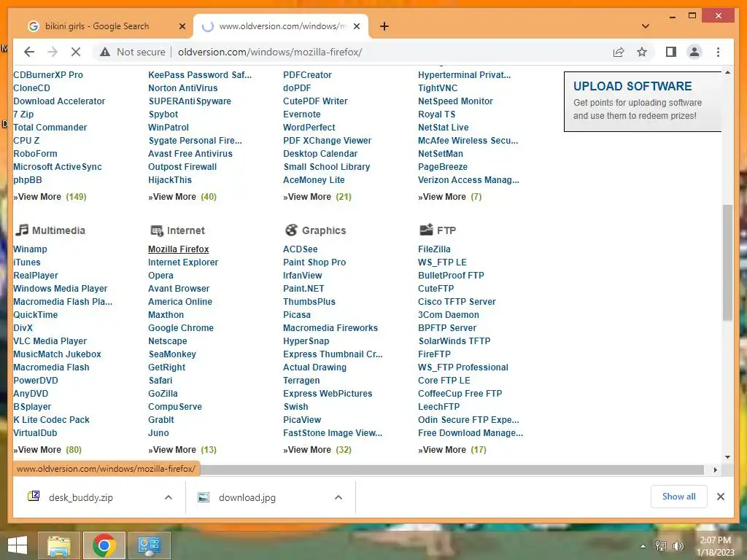Image resolution: width=747 pixels, height=560 pixels.
Task: Click the vertical scrollbar thumb
Action: [727, 262]
